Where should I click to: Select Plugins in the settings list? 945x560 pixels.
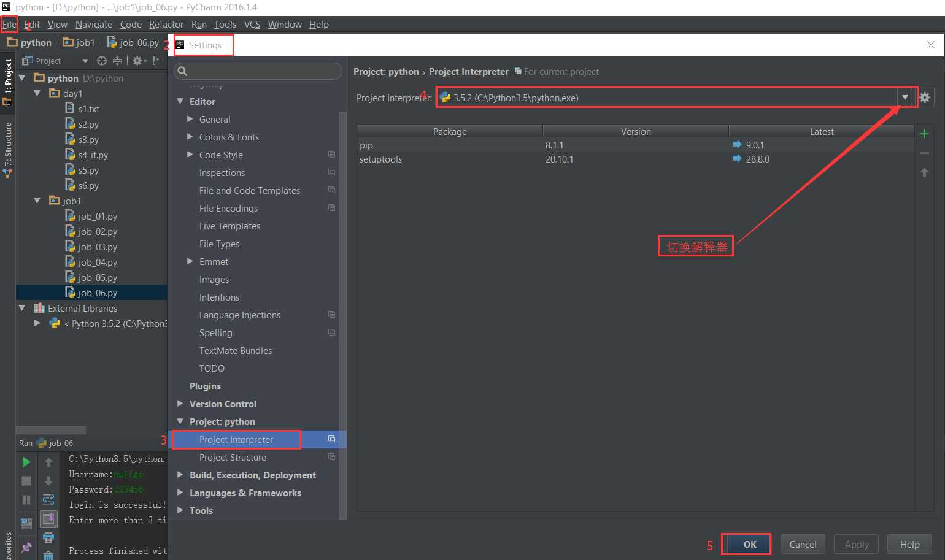click(x=205, y=386)
